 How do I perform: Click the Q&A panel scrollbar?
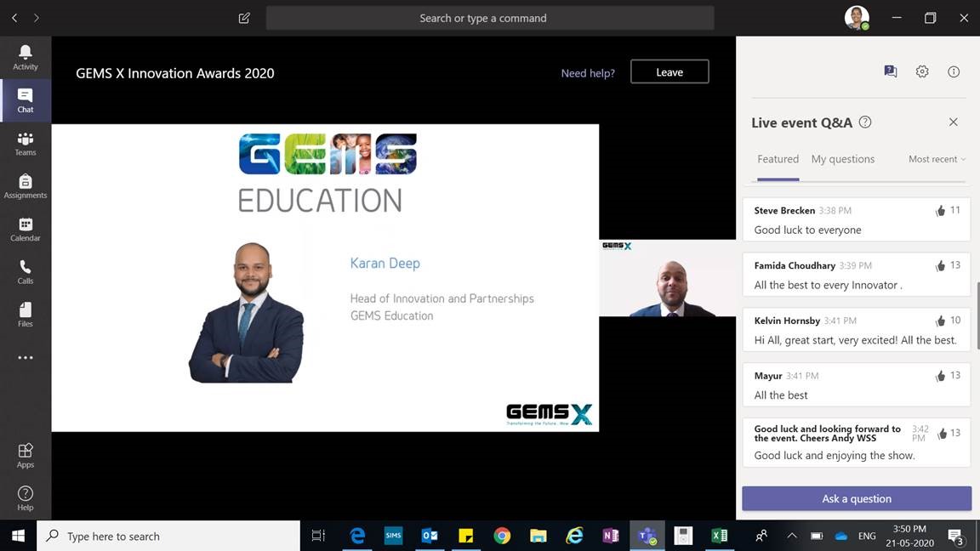click(x=977, y=315)
